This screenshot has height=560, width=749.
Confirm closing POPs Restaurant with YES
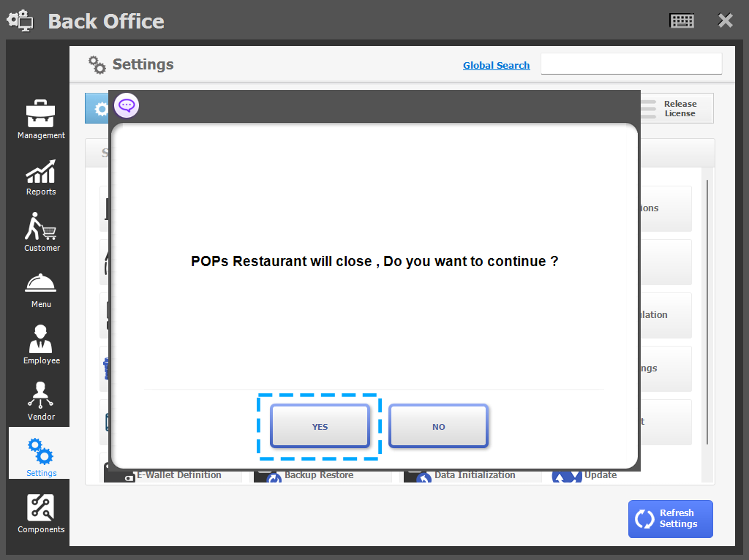(320, 426)
